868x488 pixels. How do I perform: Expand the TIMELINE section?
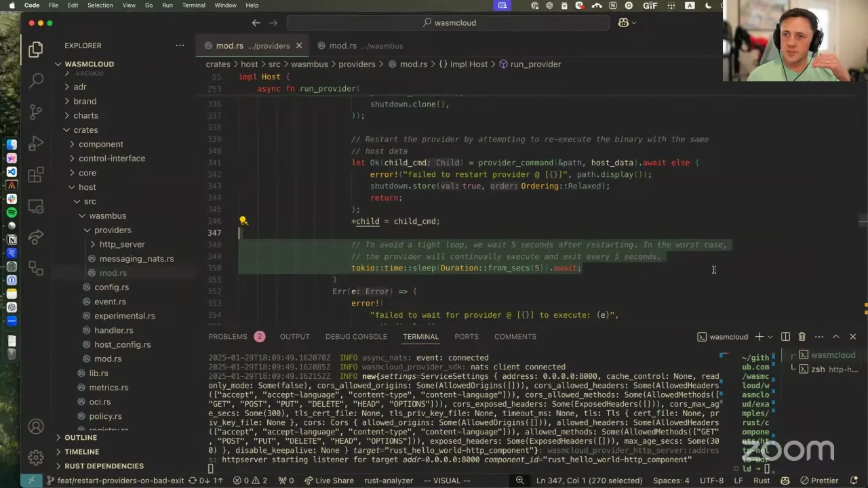pyautogui.click(x=81, y=452)
